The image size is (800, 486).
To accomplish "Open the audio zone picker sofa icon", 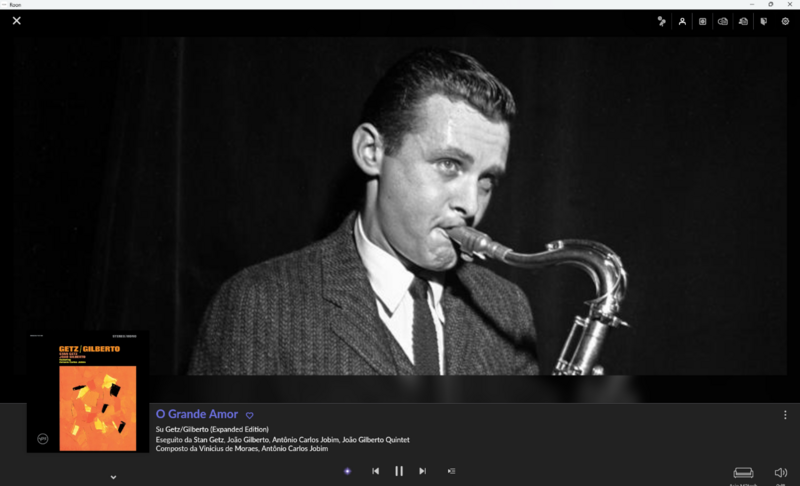I will click(x=743, y=473).
